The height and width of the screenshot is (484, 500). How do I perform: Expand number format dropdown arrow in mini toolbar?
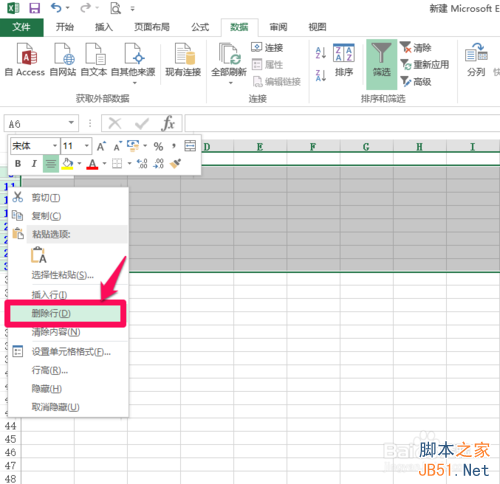point(145,146)
